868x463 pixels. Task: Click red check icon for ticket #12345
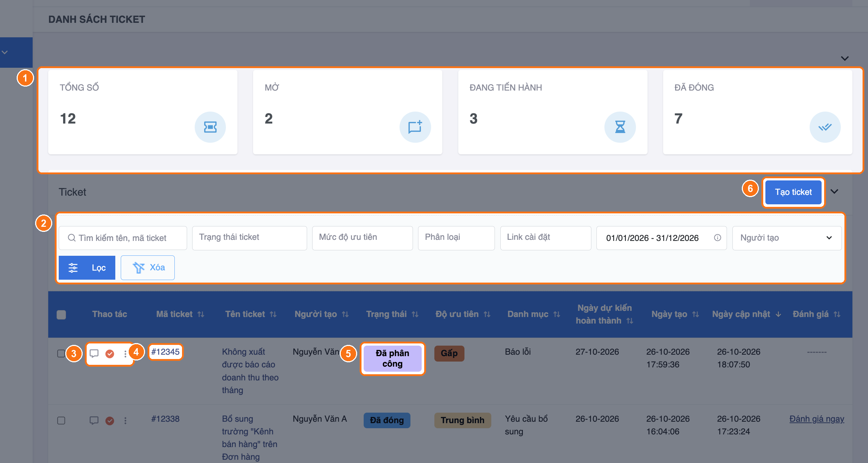point(110,354)
